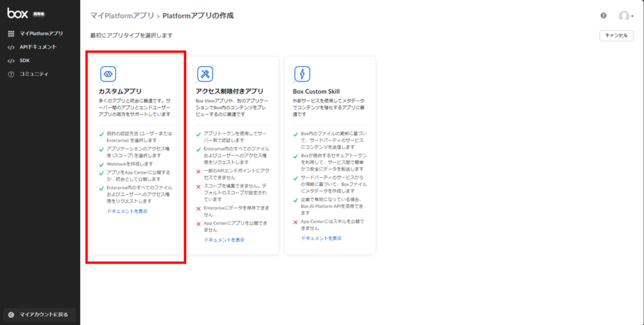Click the Platformアプリの作成 breadcrumb text
This screenshot has height=325, width=644.
198,16
